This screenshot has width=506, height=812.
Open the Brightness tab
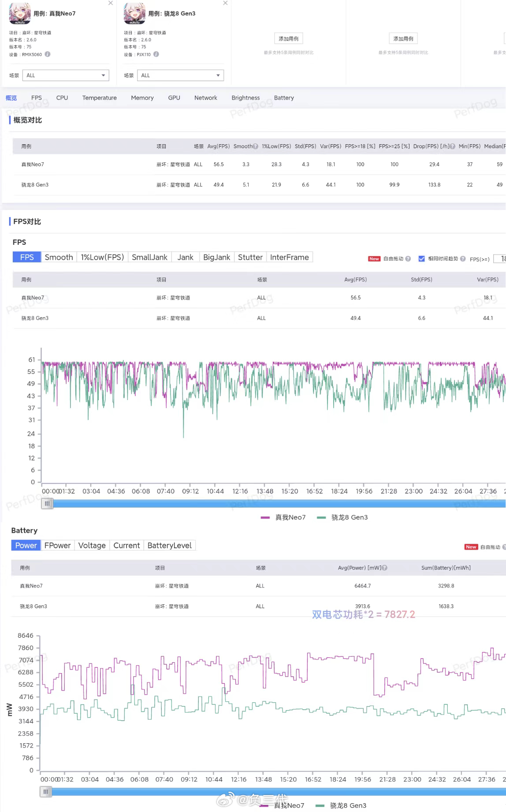click(x=246, y=98)
